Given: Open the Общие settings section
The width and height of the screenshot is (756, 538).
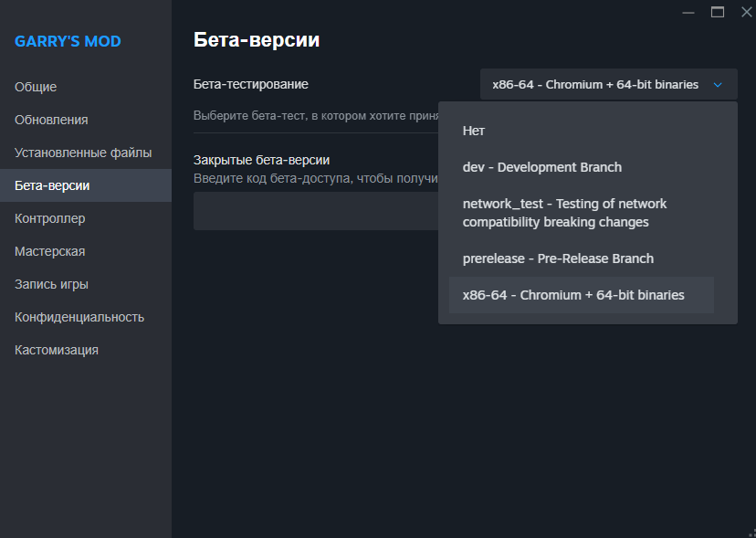Looking at the screenshot, I should point(36,87).
